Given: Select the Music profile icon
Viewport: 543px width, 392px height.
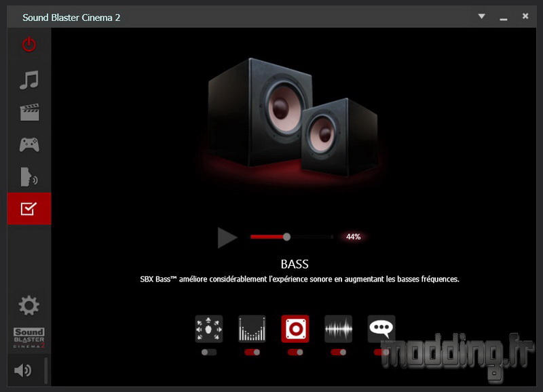Looking at the screenshot, I should point(29,80).
